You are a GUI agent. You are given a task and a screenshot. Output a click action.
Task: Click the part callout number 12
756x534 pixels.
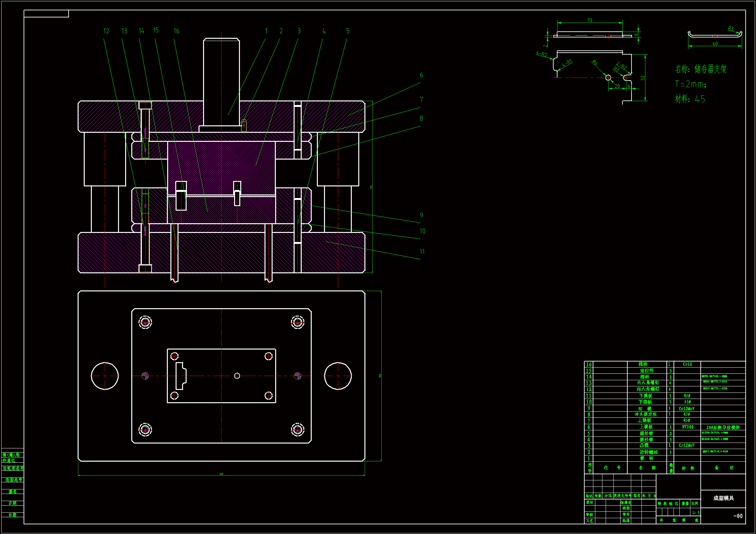click(106, 31)
